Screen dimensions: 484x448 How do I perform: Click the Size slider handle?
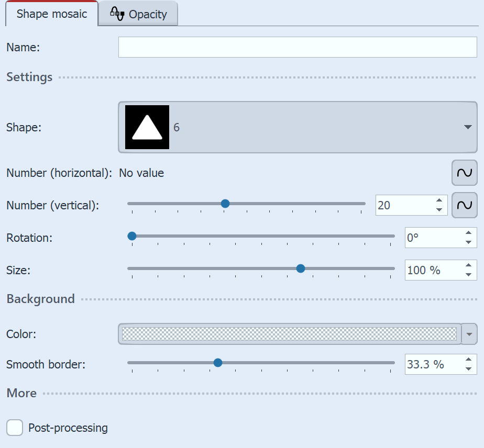[x=300, y=268]
